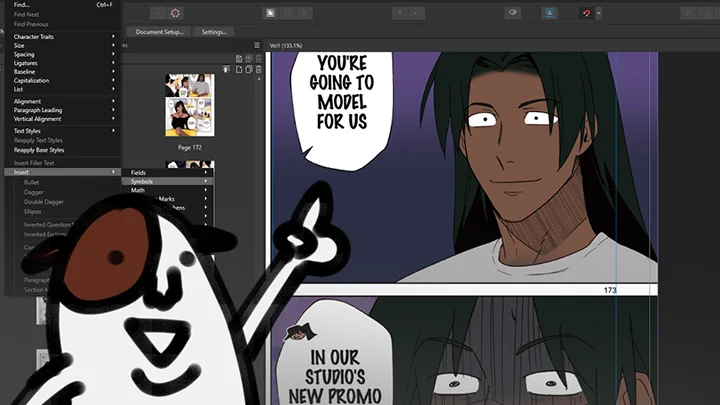720x405 pixels.
Task: Click the delete page trash icon in Pages row
Action: [259, 69]
